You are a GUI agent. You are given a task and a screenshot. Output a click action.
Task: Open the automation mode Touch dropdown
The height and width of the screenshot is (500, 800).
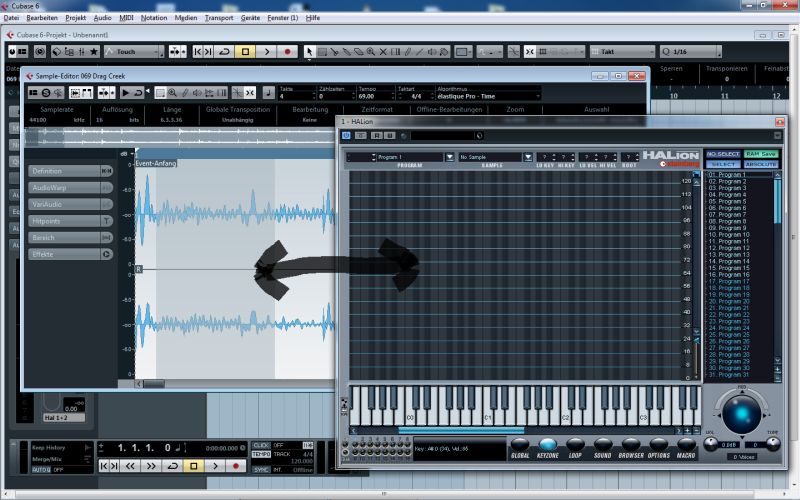point(134,52)
